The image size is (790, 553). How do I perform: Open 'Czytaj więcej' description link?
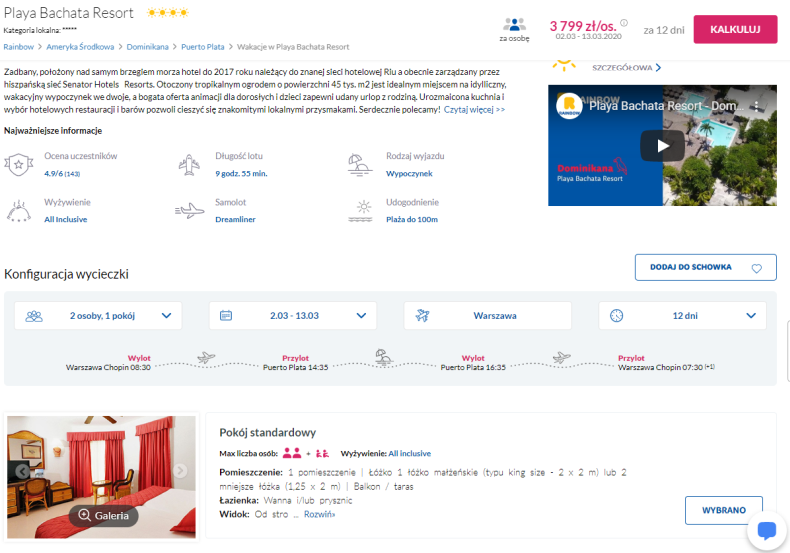[x=474, y=110]
